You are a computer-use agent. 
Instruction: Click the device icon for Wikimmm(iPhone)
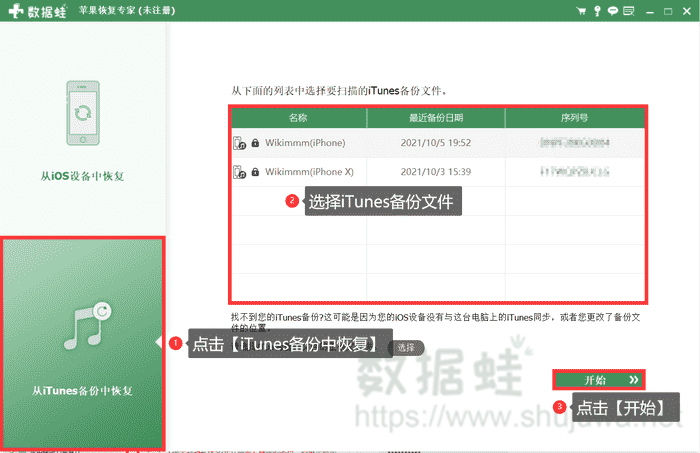(240, 143)
